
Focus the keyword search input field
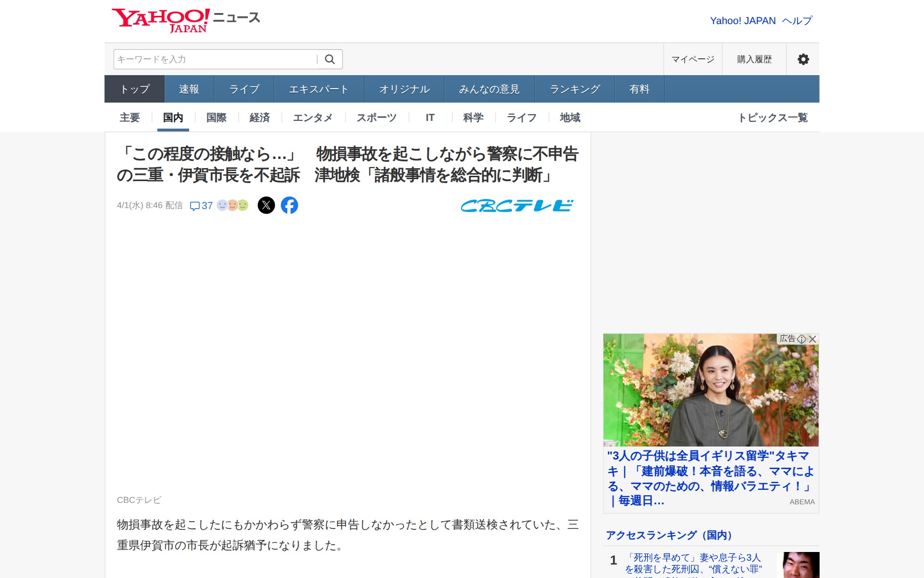coord(214,59)
